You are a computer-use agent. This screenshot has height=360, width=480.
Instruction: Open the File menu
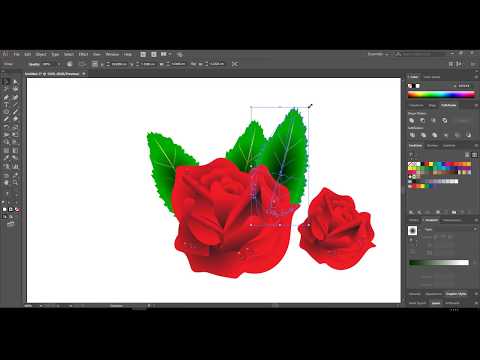coord(16,54)
